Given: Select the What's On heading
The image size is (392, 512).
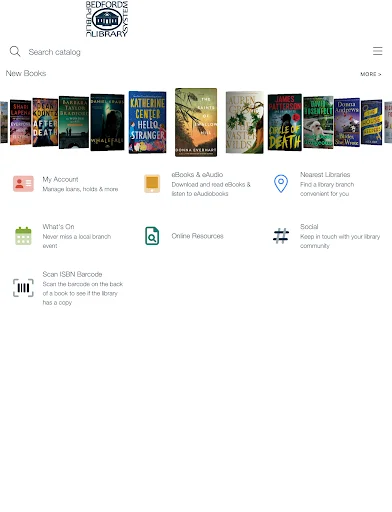Looking at the screenshot, I should click(58, 227).
